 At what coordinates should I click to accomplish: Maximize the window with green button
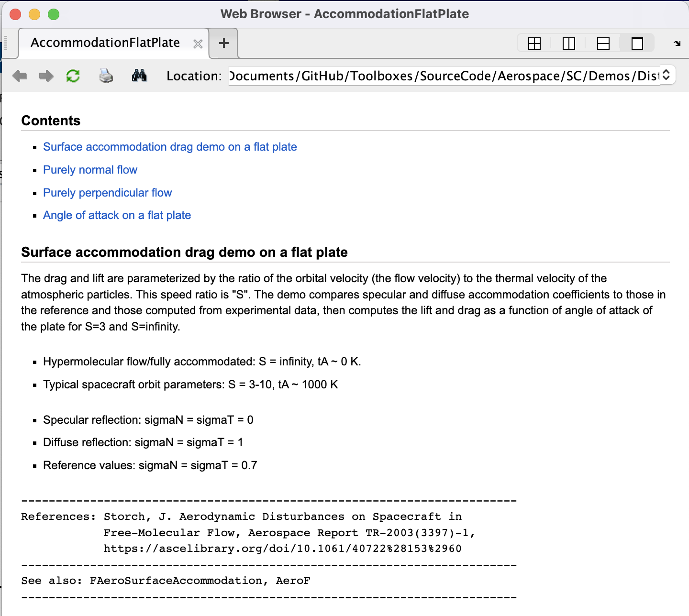[x=54, y=14]
